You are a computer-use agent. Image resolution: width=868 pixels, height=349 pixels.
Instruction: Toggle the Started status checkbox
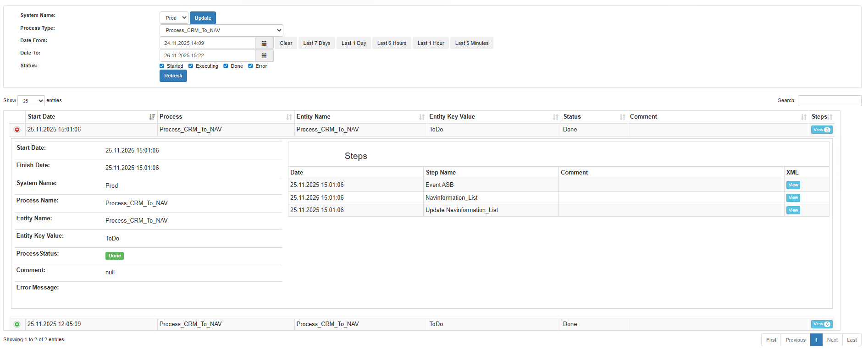162,66
